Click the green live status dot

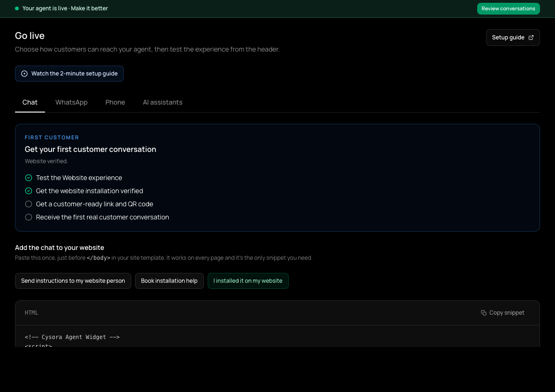(16, 8)
